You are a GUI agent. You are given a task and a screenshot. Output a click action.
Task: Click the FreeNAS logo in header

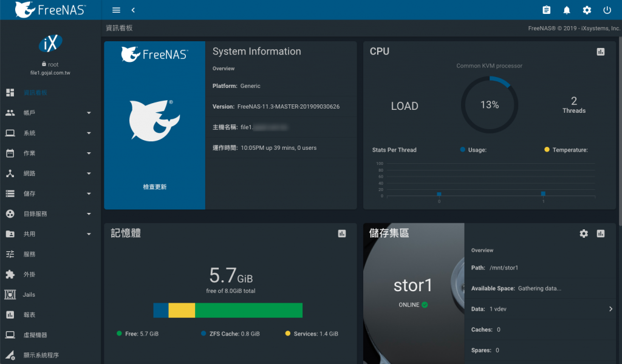pyautogui.click(x=50, y=10)
